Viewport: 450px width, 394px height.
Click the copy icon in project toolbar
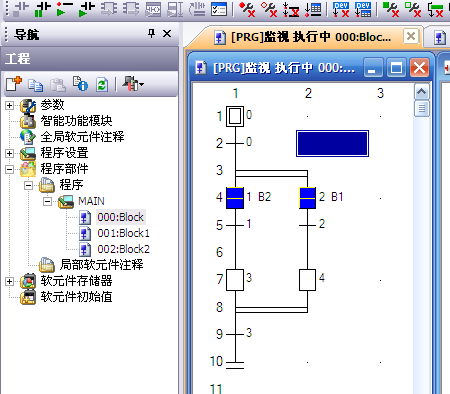point(35,85)
